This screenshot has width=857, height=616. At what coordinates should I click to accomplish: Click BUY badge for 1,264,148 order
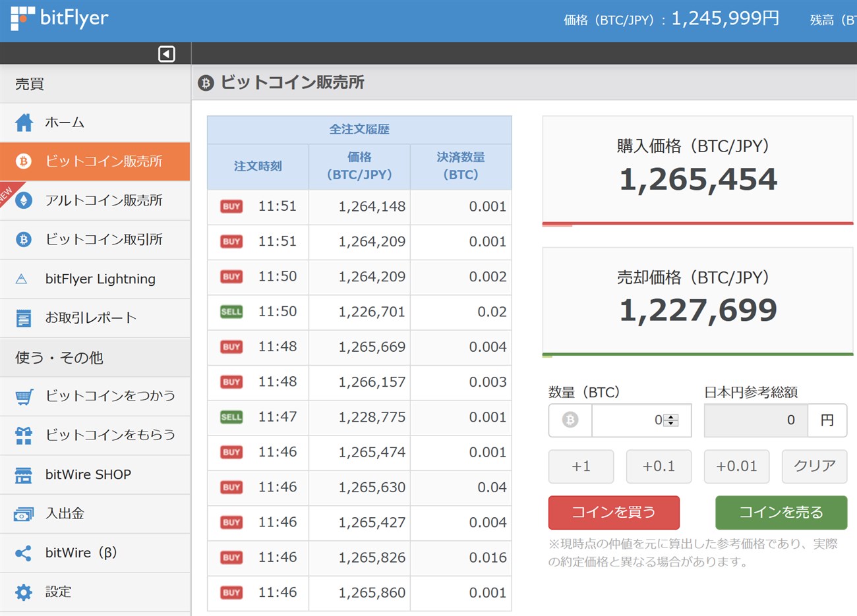point(231,206)
